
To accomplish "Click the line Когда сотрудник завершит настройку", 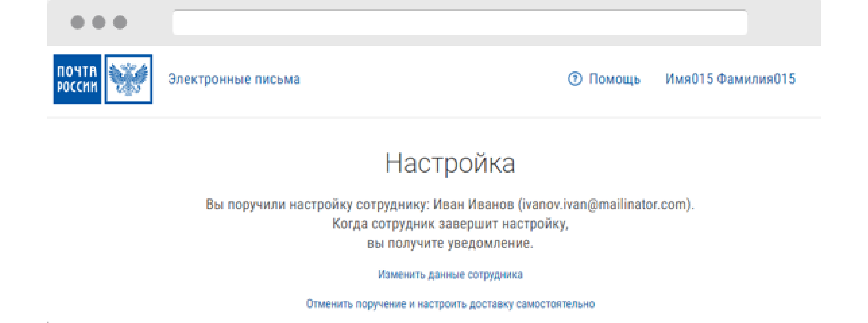I will 450,224.
